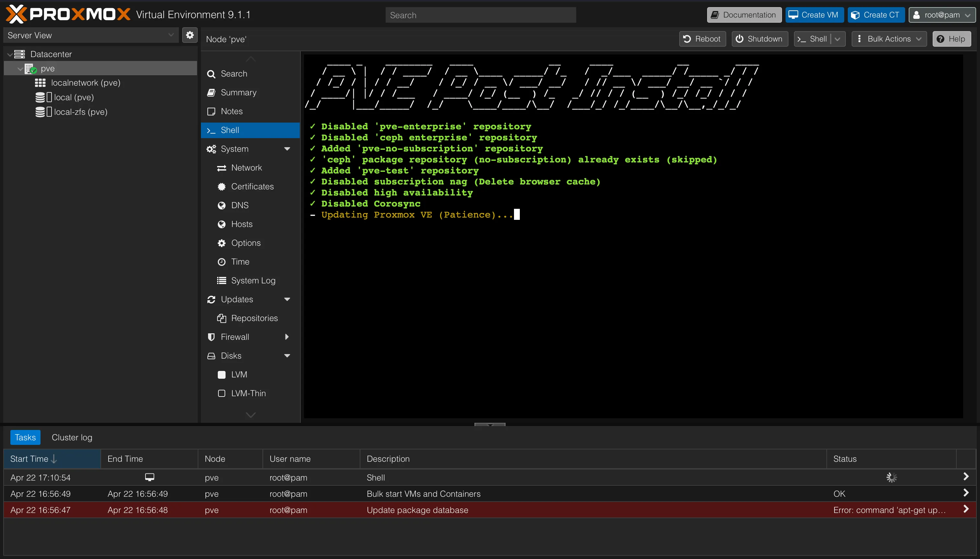Collapse the System submenu arrow

tap(287, 149)
